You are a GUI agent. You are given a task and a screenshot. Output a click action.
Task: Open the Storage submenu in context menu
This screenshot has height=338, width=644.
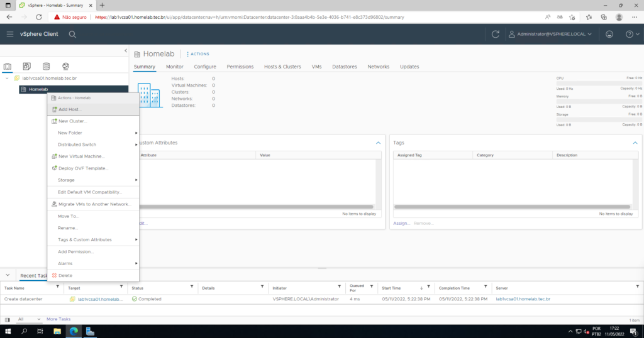pyautogui.click(x=93, y=180)
